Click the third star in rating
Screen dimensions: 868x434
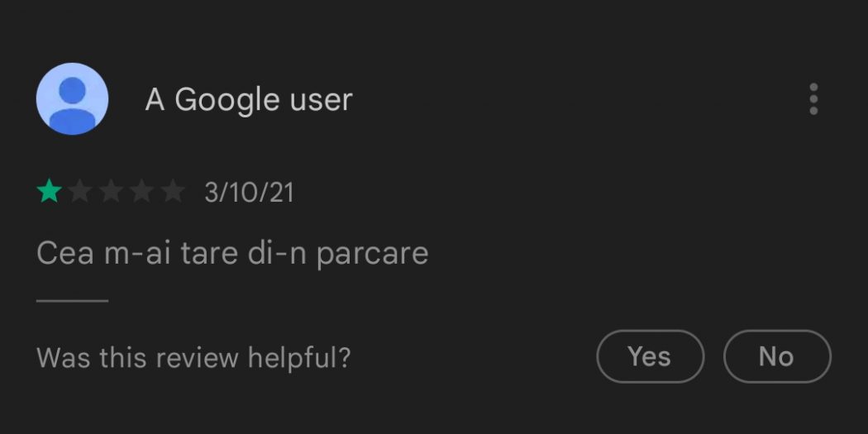coord(111,193)
